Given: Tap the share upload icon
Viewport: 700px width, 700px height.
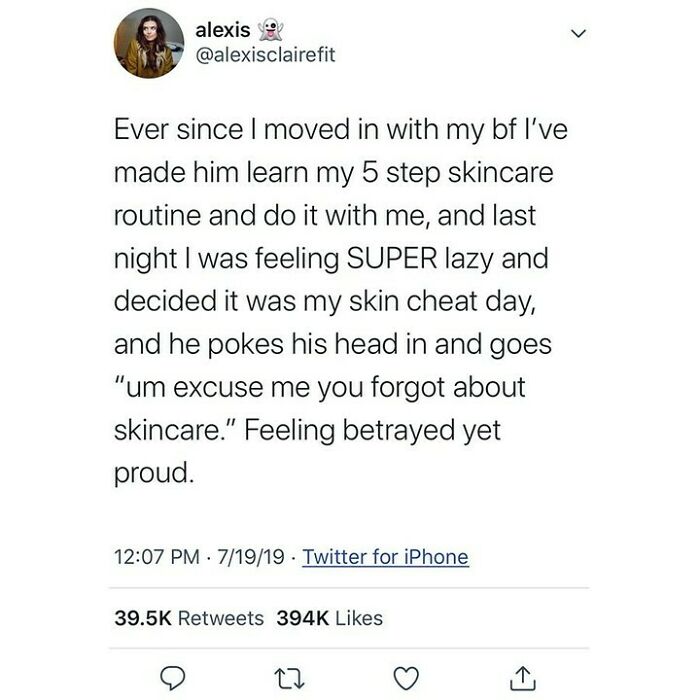Looking at the screenshot, I should pyautogui.click(x=523, y=678).
